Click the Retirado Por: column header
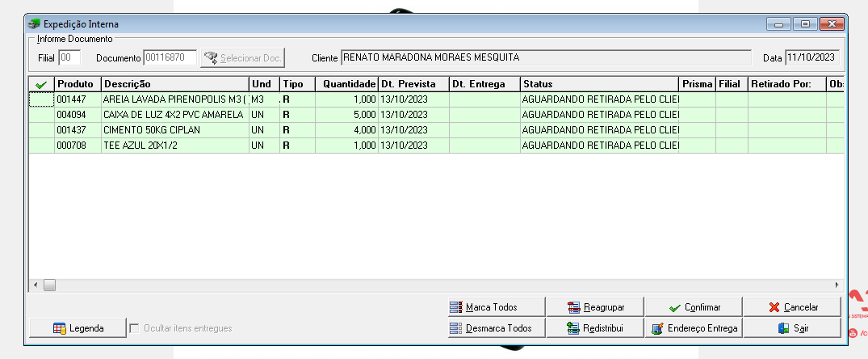Viewport: 868px width, 359px height. pyautogui.click(x=787, y=84)
